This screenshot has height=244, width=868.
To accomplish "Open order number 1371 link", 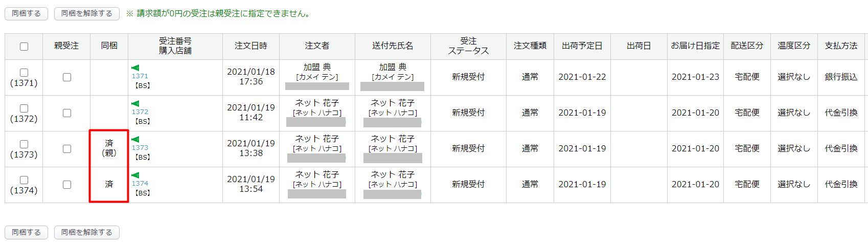I will click(140, 76).
